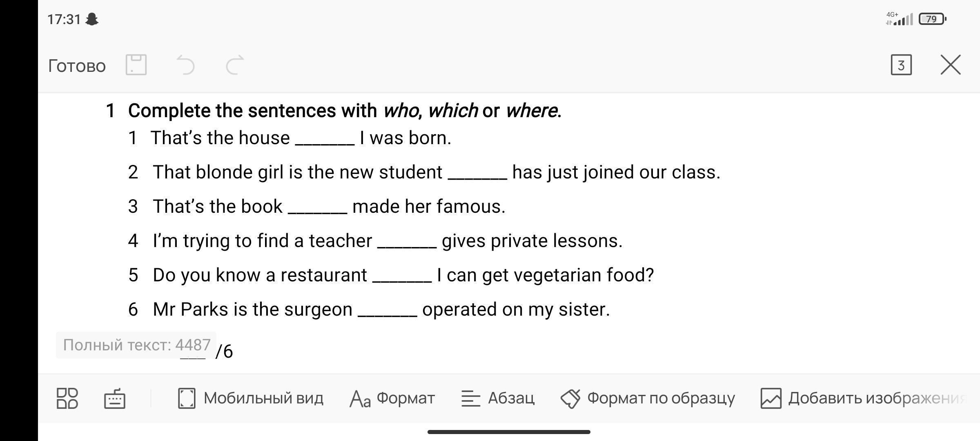Open the Абзац paragraph menu
Screen dimensions: 980x441
(x=497, y=398)
